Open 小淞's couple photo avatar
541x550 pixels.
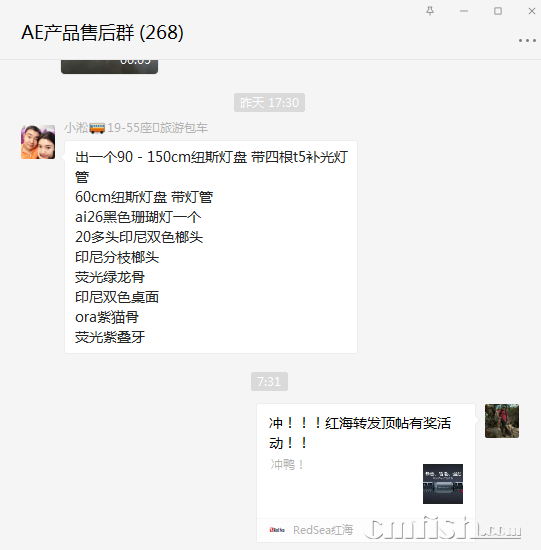tap(38, 142)
